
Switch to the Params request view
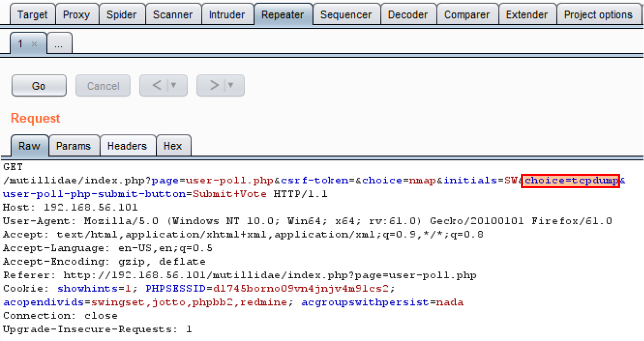[74, 146]
